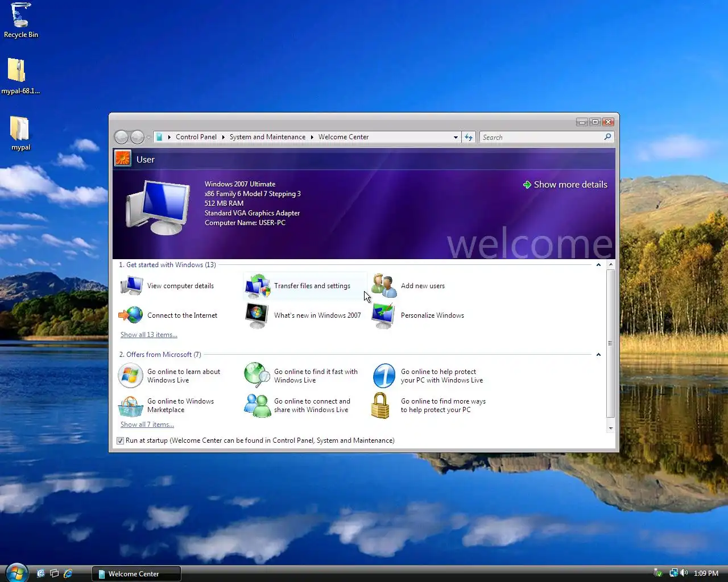
Task: Click the large computer image in banner
Action: 158,207
